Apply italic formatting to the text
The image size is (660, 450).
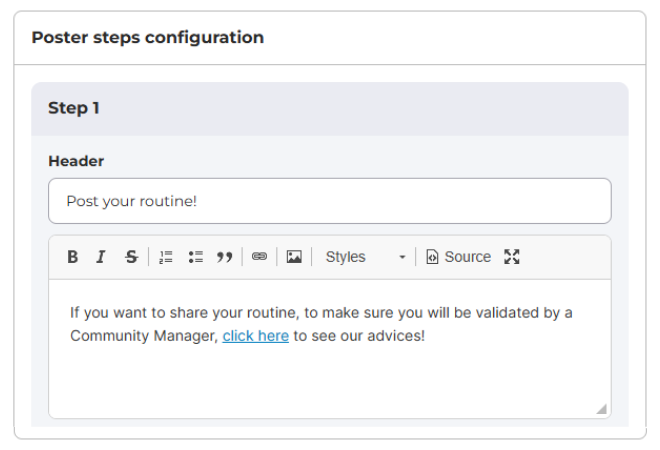point(101,257)
